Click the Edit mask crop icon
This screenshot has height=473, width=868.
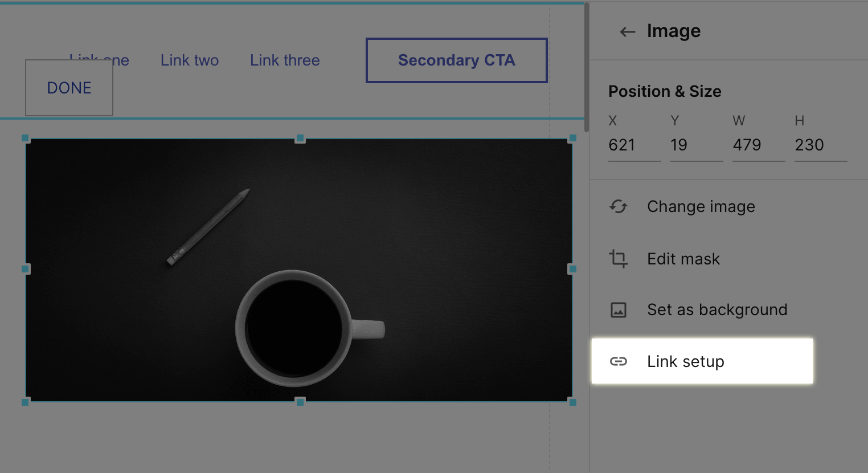click(x=619, y=259)
